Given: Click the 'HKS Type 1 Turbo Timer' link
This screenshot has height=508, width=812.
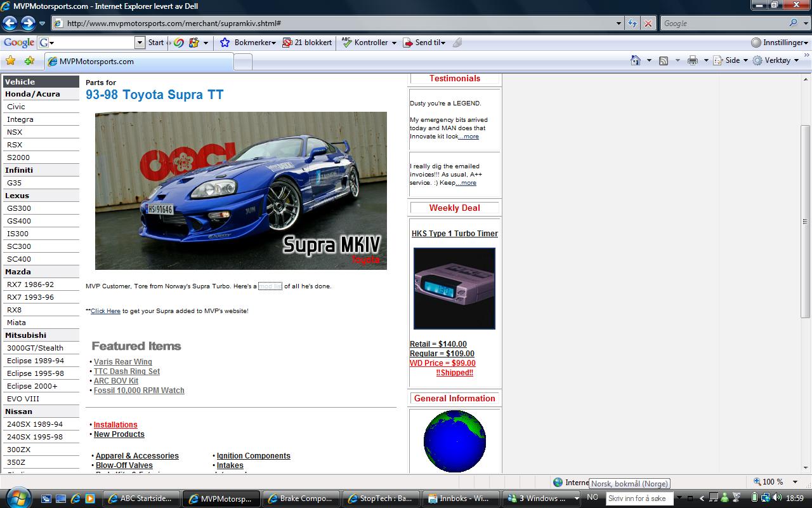Looking at the screenshot, I should click(454, 233).
